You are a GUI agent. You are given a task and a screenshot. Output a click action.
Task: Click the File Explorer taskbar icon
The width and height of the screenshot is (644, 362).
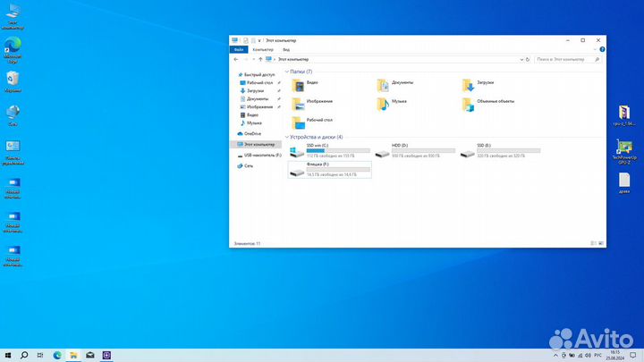pos(73,355)
